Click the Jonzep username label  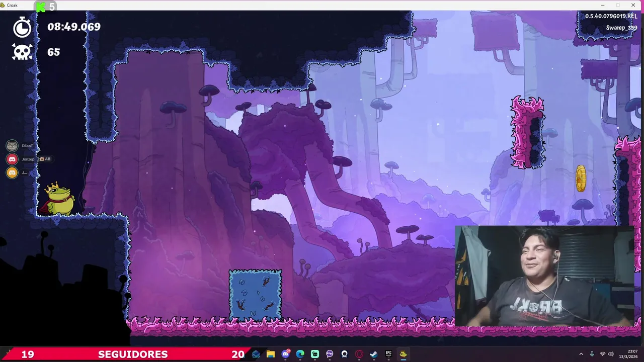coord(28,159)
